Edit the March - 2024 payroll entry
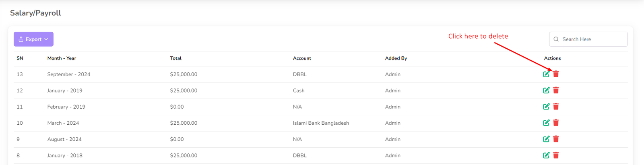644x165 pixels. tap(546, 123)
